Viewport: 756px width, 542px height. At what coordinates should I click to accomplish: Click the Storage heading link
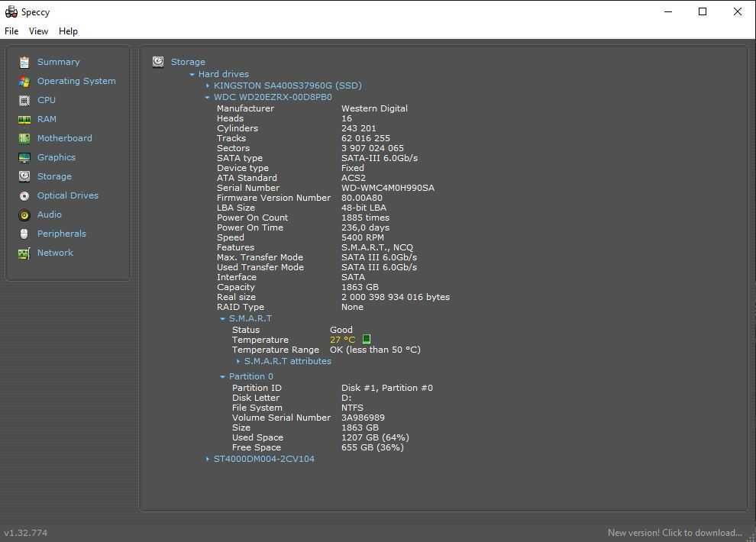point(188,62)
